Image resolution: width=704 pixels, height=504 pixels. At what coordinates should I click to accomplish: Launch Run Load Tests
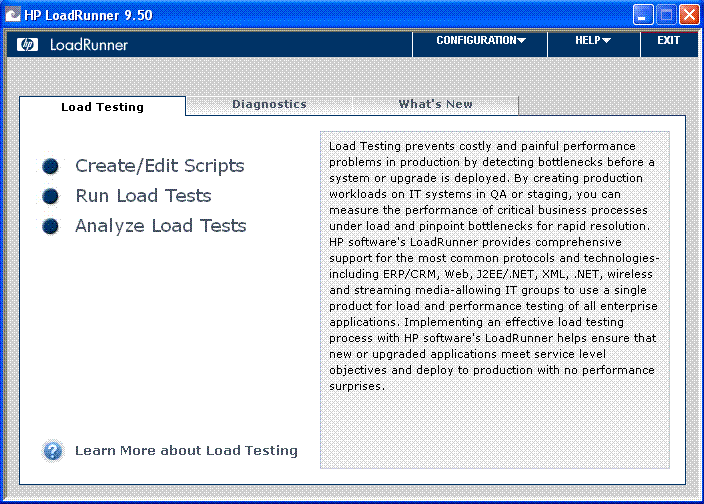tap(143, 196)
